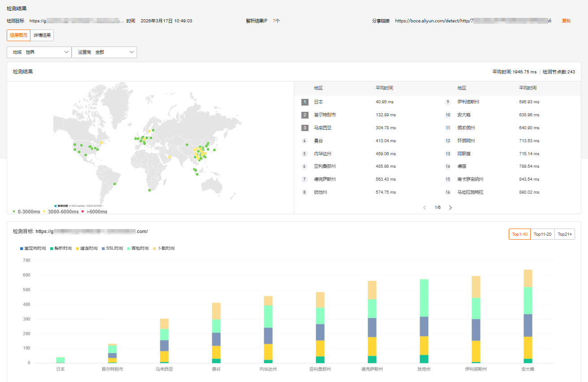Click the 建连时间 yellow legend swatch

click(x=77, y=248)
